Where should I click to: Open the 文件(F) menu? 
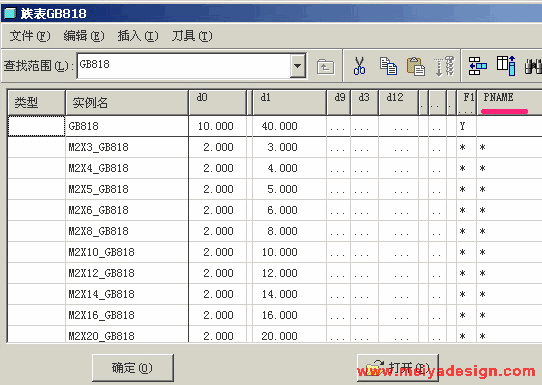point(30,36)
